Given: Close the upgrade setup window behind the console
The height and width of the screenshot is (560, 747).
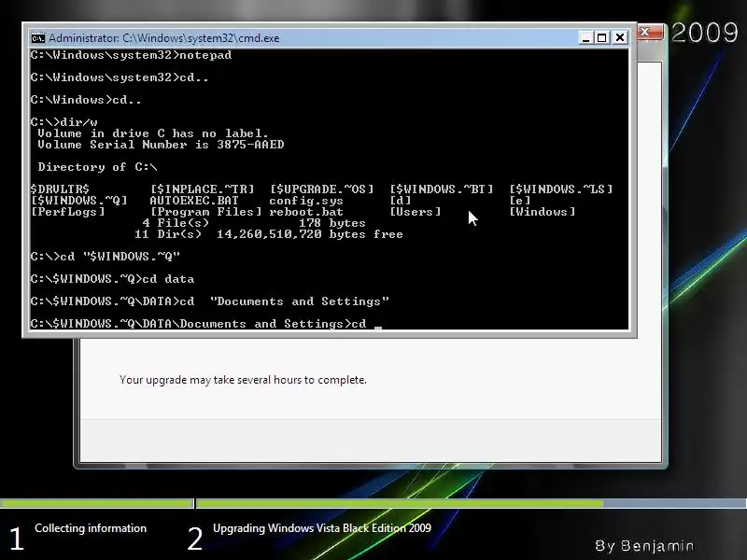Looking at the screenshot, I should [650, 33].
